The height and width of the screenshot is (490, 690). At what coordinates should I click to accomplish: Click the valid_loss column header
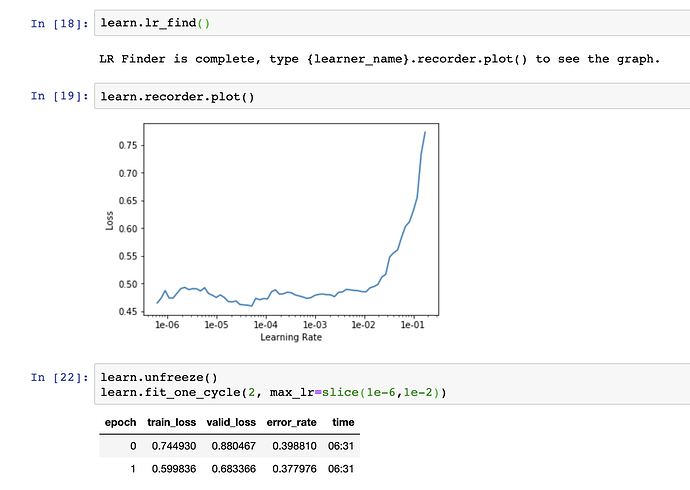[x=233, y=423]
